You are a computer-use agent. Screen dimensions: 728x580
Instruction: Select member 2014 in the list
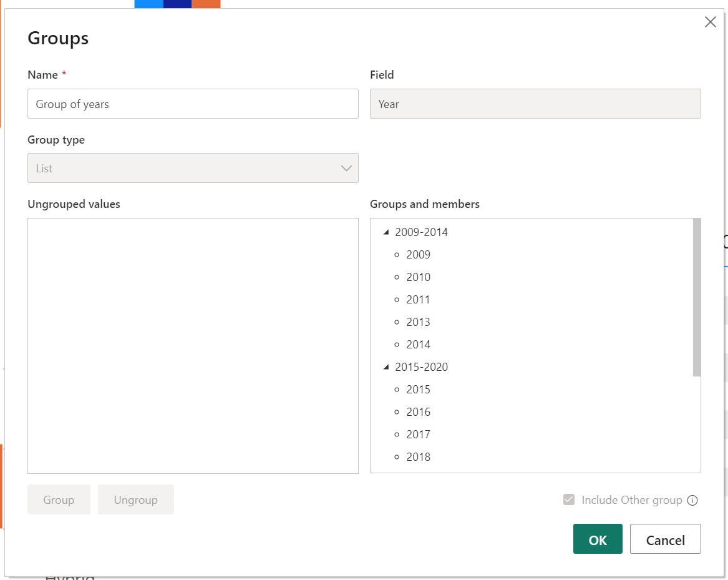coord(419,345)
